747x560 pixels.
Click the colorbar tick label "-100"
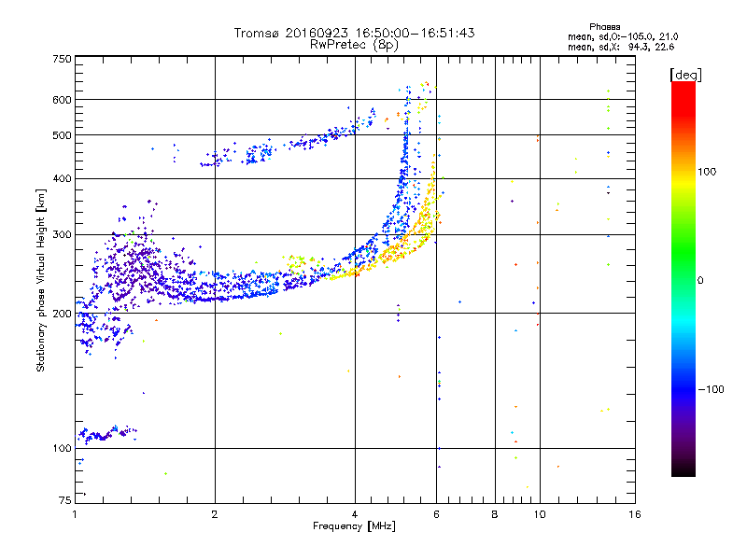click(711, 389)
